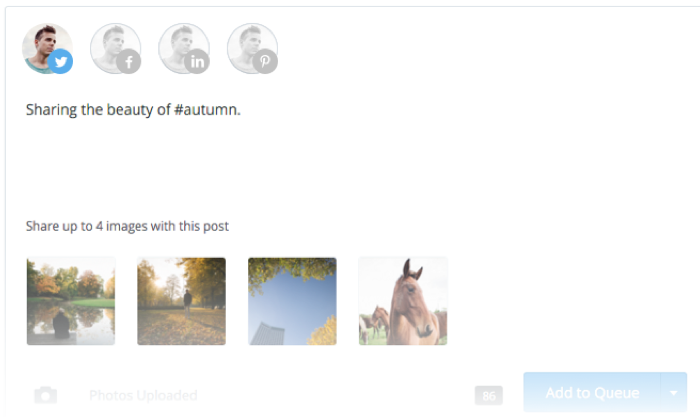Click the gray Facebook badge icon
700x417 pixels.
[129, 62]
